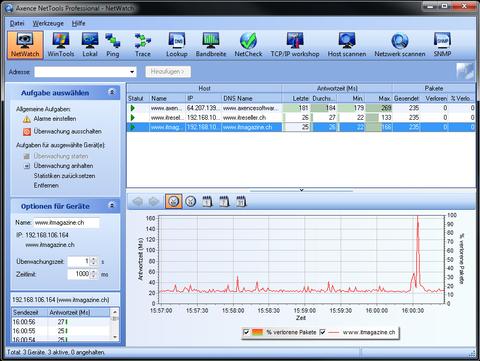
Task: Open the SNMP tool
Action: tap(442, 45)
